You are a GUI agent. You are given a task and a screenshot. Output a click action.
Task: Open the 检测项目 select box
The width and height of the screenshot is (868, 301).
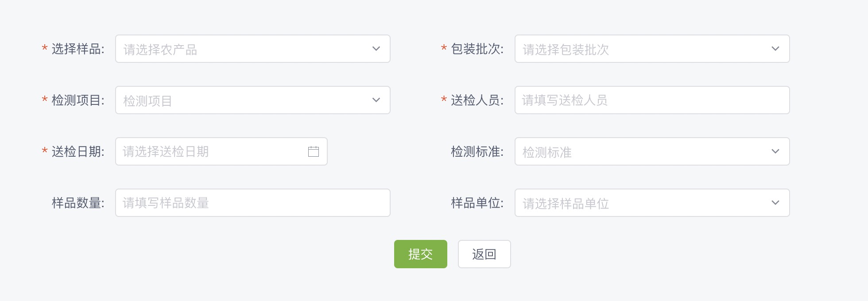[252, 100]
